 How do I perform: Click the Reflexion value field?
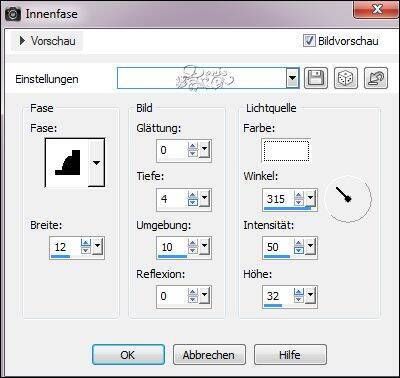click(172, 296)
